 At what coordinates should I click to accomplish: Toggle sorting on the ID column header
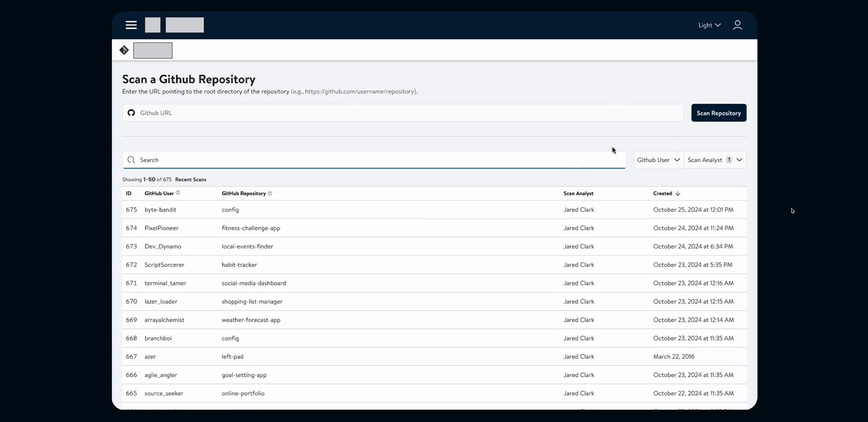(x=128, y=193)
